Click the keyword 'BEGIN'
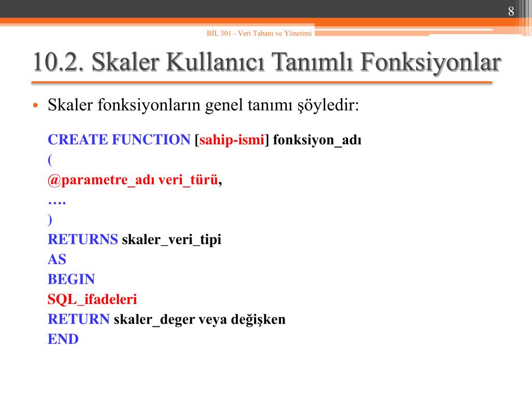This screenshot has height=399, width=532. point(71,279)
